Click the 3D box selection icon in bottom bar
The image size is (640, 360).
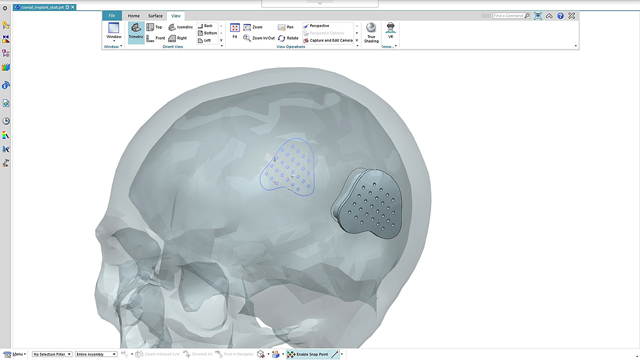261,354
